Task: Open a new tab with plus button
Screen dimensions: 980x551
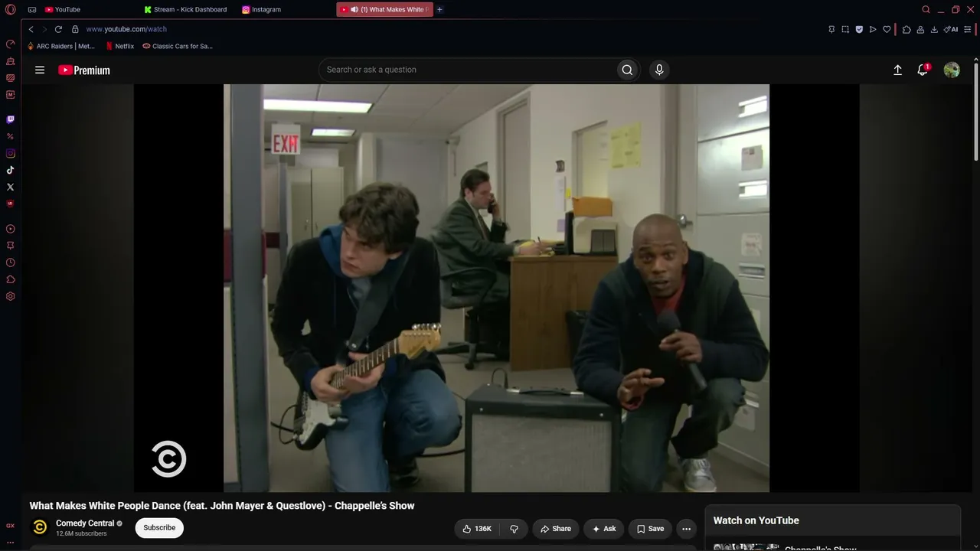Action: [439, 9]
